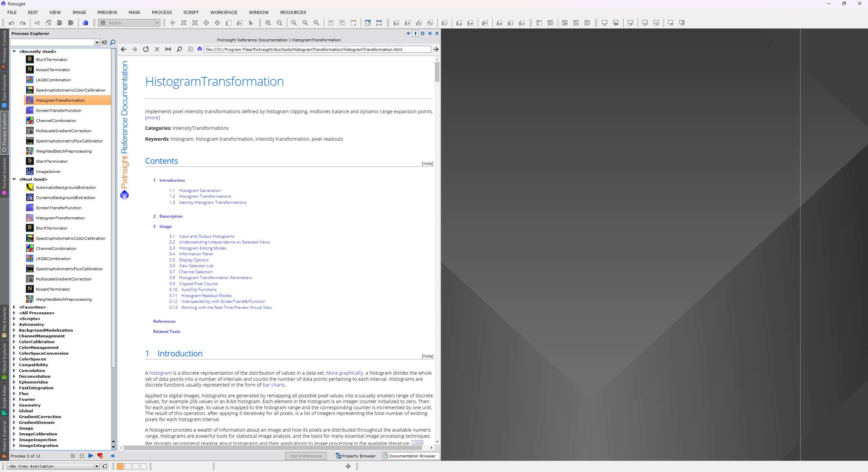Open the AutoClip Functions contents link

[x=199, y=289]
